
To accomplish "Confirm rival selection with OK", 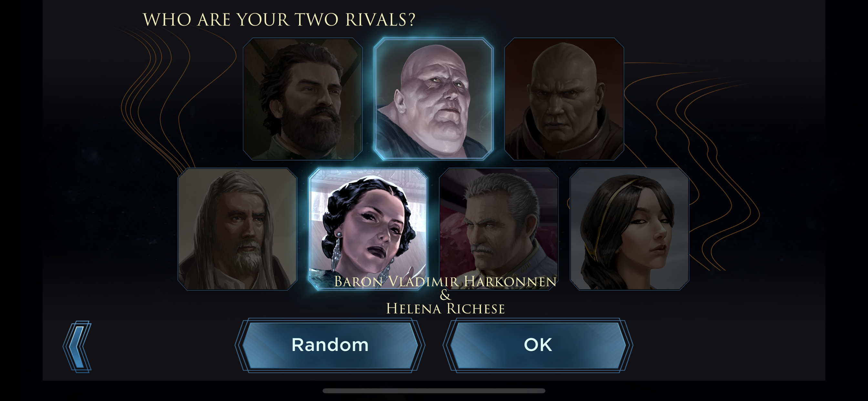I will pyautogui.click(x=538, y=345).
